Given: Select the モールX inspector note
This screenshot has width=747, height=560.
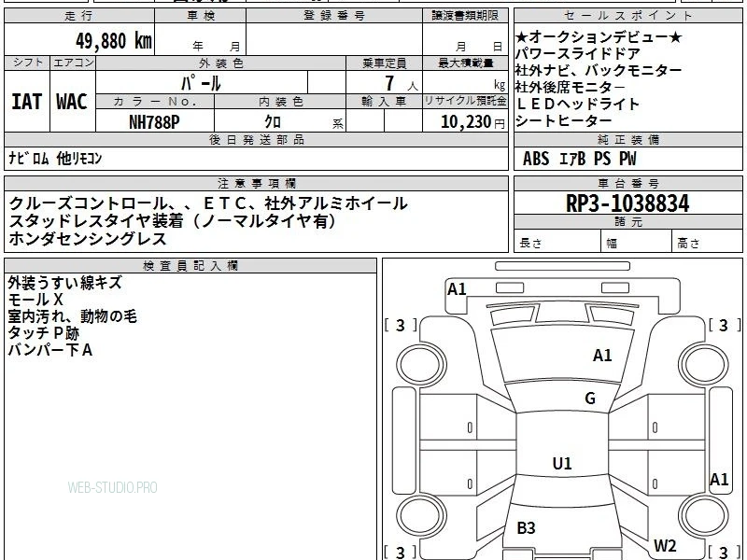Looking at the screenshot, I should pos(35,300).
